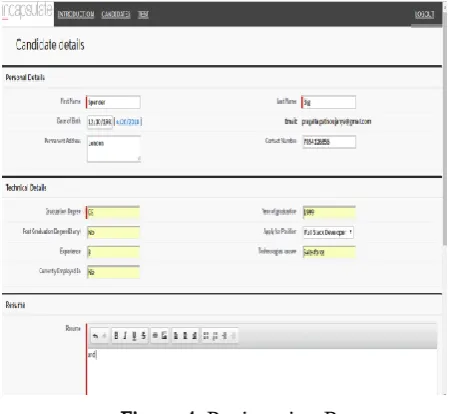Click the date link beside Date of Birth
449x414 pixels.
129,122
